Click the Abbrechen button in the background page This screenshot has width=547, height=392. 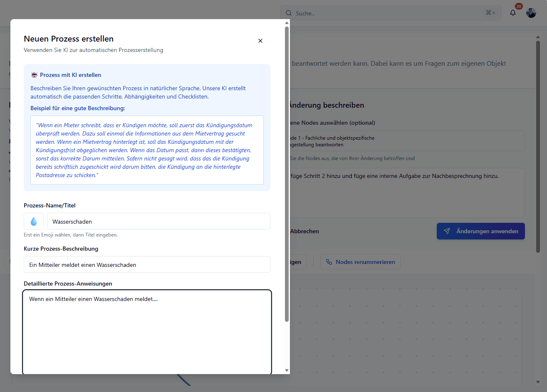pyautogui.click(x=304, y=231)
